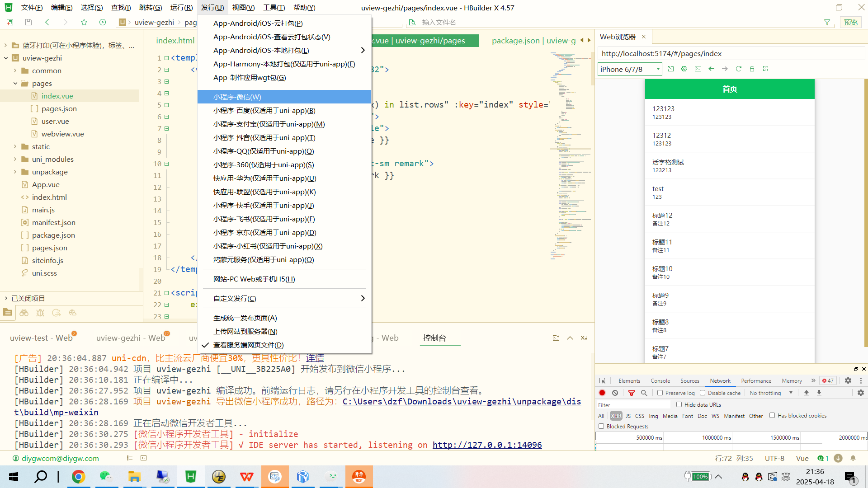Viewport: 868px width, 488px height.
Task: Open the iPhone 6/7/8 device dropdown
Action: (630, 69)
